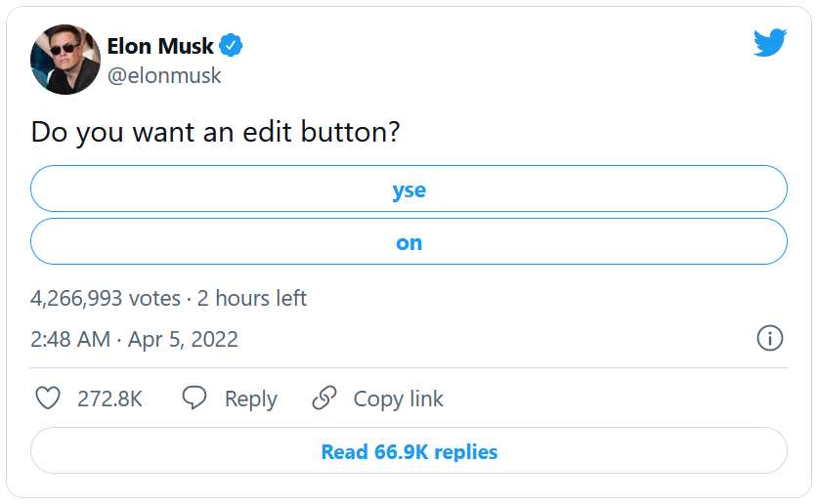This screenshot has width=818, height=504.
Task: Click the "Reply" text label
Action: [251, 399]
